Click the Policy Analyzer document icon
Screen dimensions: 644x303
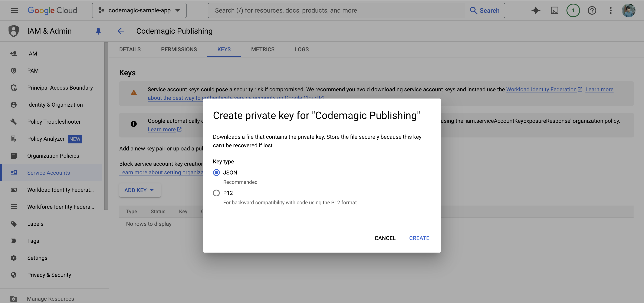tap(13, 139)
